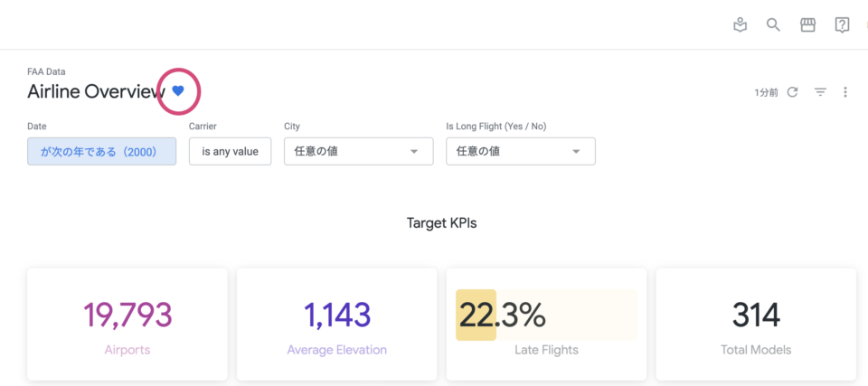Image resolution: width=868 pixels, height=386 pixels.
Task: Click the 1,143 Average Elevation tile
Action: (337, 325)
